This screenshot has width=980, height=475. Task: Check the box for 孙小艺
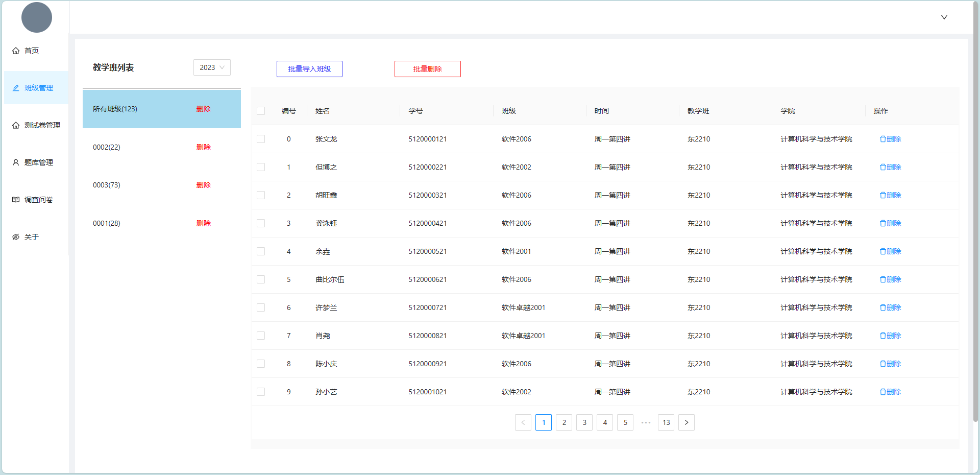[261, 392]
